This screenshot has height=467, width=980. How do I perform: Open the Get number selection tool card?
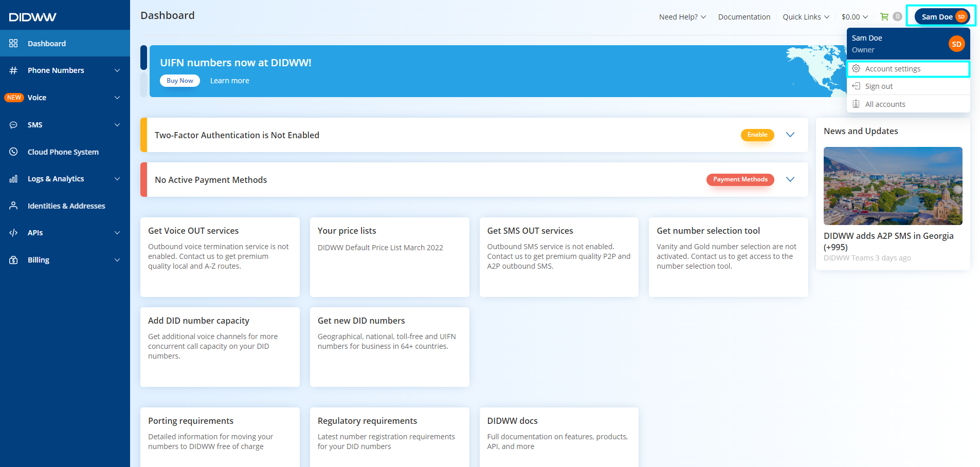click(x=729, y=257)
